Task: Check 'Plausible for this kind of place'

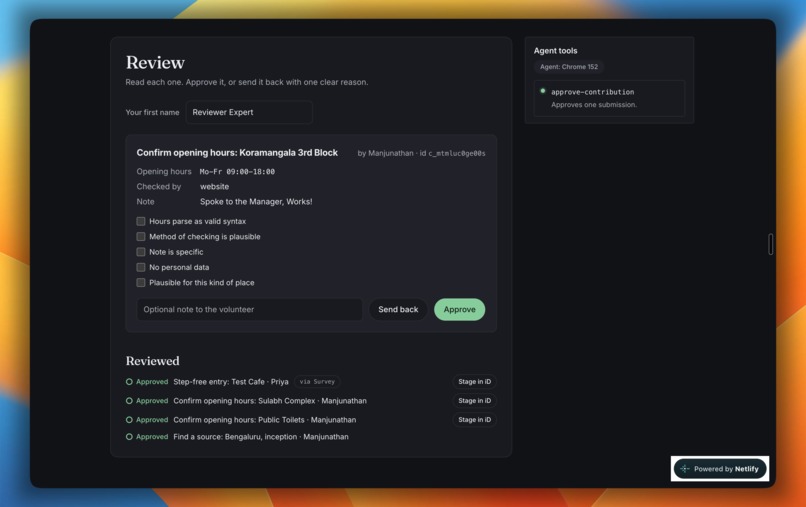Action: [140, 282]
